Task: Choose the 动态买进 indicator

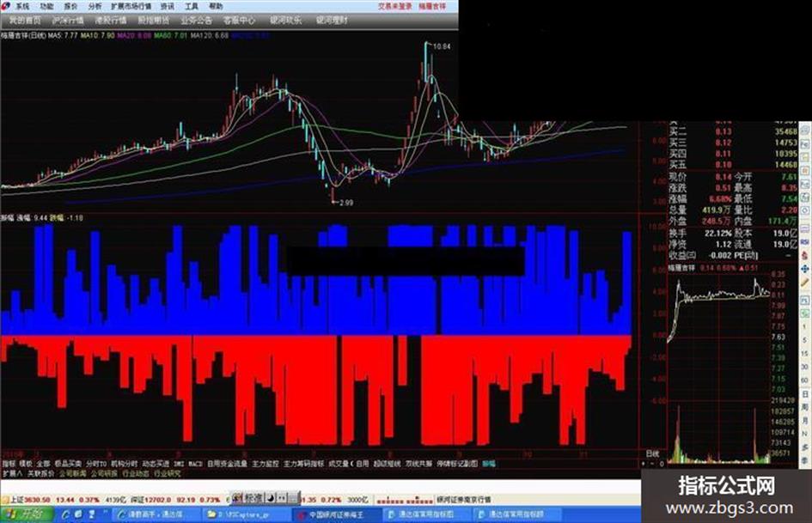Action: pyautogui.click(x=156, y=464)
